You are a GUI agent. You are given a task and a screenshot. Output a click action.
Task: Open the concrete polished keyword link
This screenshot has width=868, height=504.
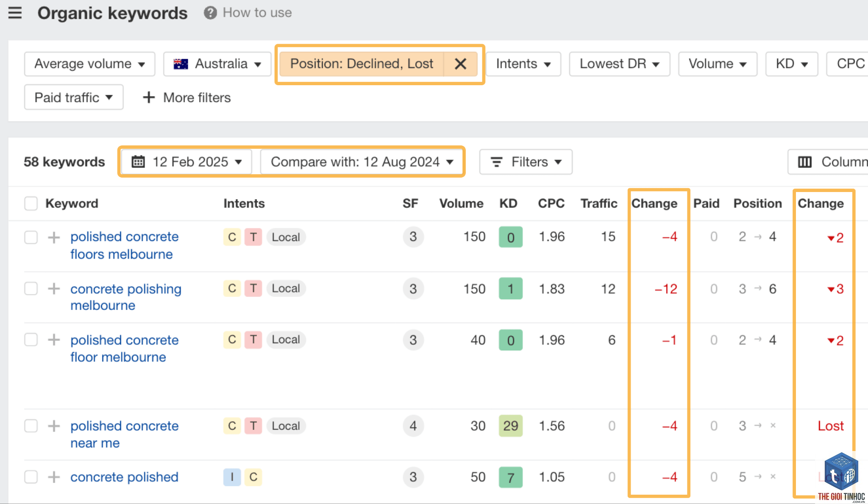tap(124, 477)
